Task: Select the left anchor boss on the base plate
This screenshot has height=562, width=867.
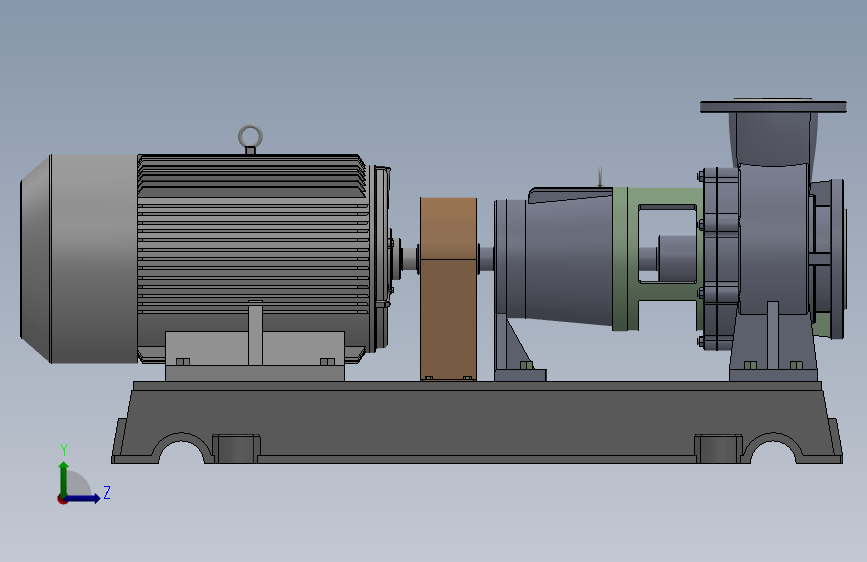Action: (236, 449)
